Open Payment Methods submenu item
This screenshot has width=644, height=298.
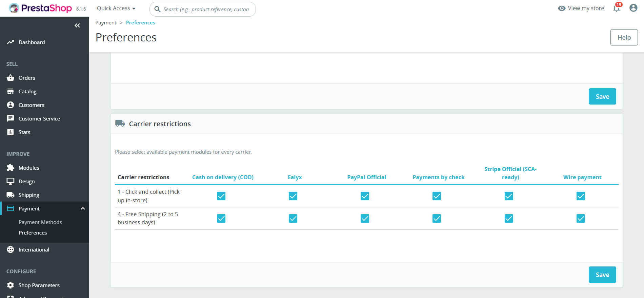click(40, 222)
